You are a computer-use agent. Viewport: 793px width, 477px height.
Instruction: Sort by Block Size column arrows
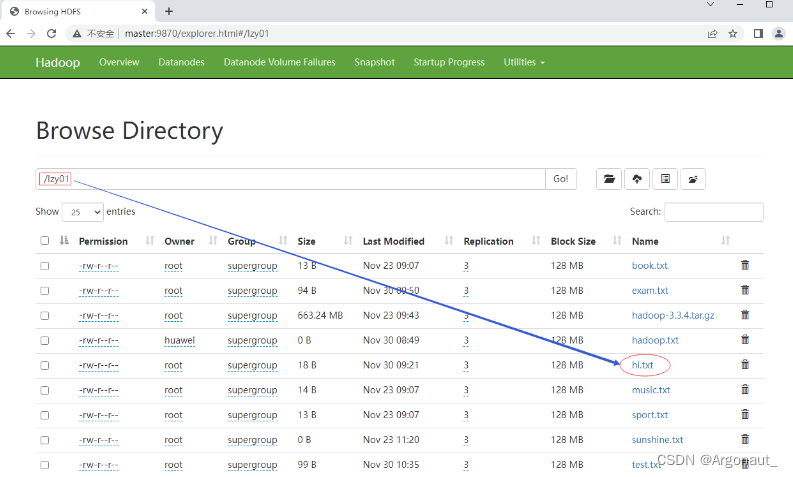[x=617, y=241]
